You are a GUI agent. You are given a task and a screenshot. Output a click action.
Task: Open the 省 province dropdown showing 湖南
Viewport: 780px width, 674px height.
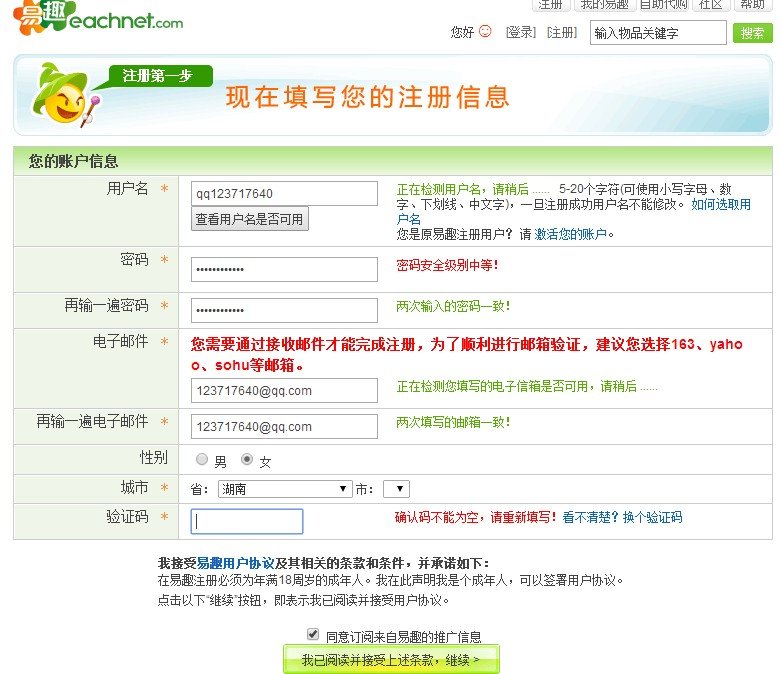pyautogui.click(x=285, y=489)
